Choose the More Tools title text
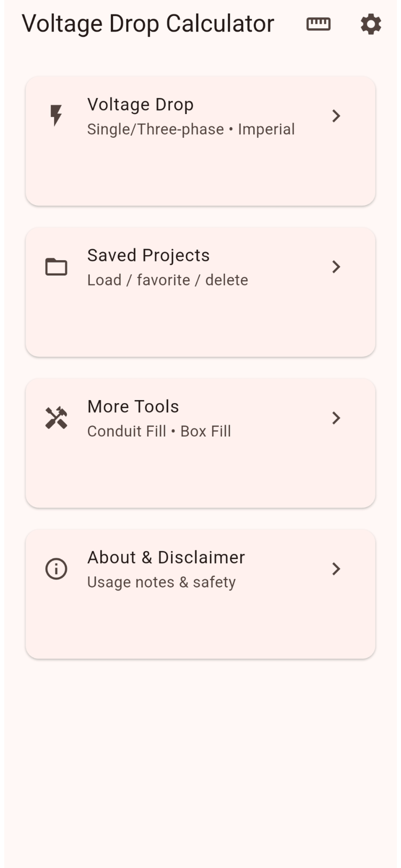 pos(133,406)
